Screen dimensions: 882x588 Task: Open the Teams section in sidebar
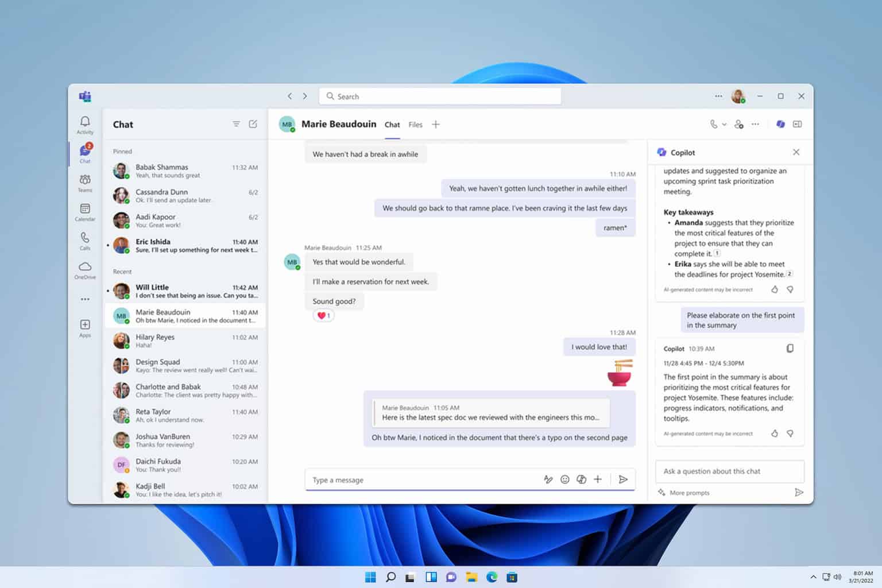85,183
